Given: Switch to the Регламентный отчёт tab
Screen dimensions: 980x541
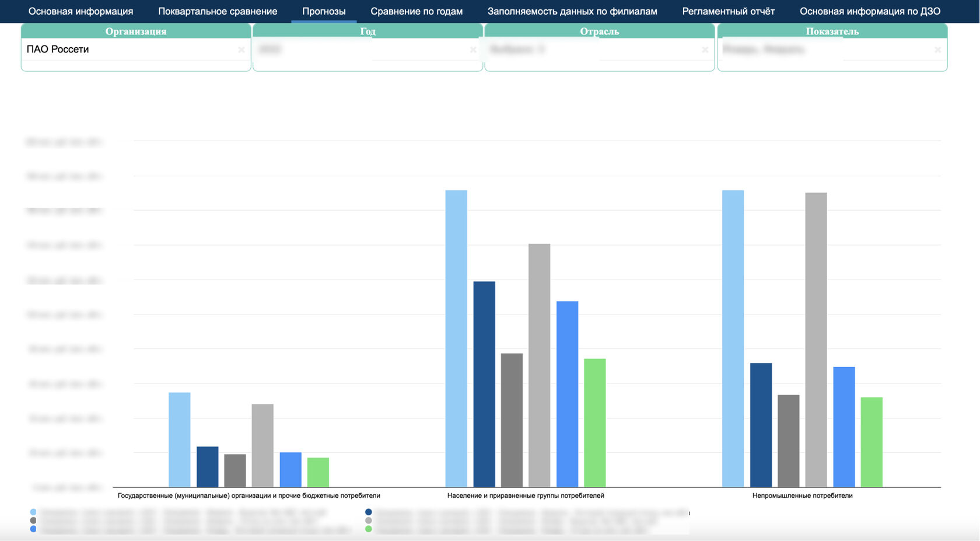Looking at the screenshot, I should coord(728,11).
